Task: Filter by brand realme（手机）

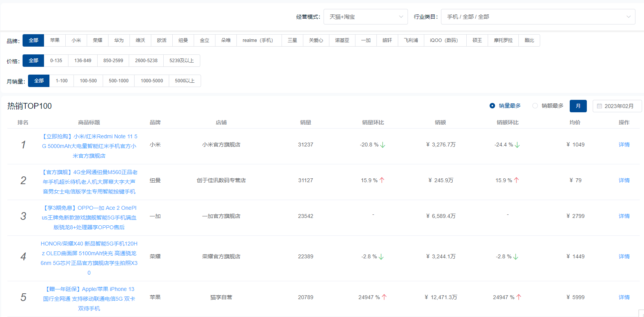Action: [259, 40]
